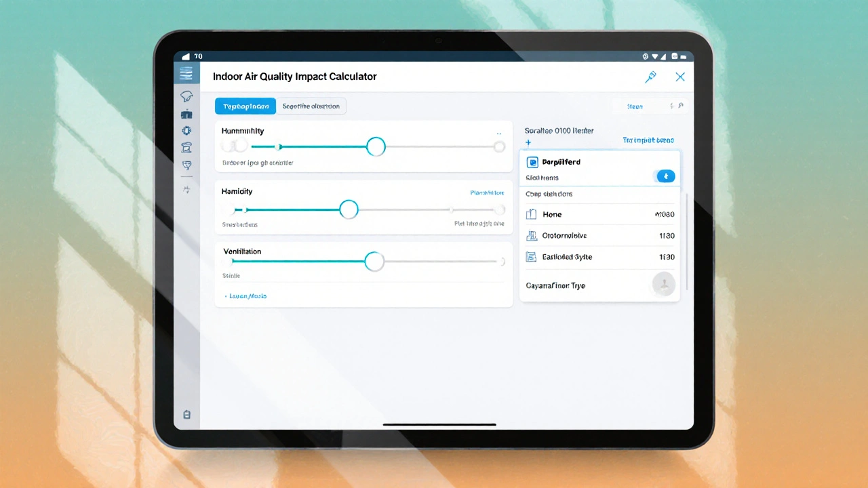This screenshot has height=488, width=868.
Task: Click the blue square icon beside Darpiliferd
Action: (x=533, y=163)
